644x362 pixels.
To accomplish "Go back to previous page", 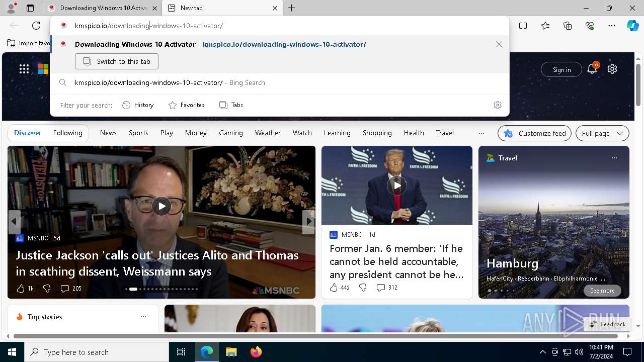I will click(14, 26).
